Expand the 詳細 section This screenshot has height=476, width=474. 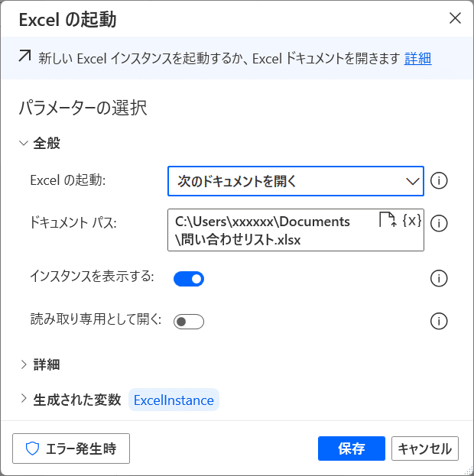coord(24,364)
